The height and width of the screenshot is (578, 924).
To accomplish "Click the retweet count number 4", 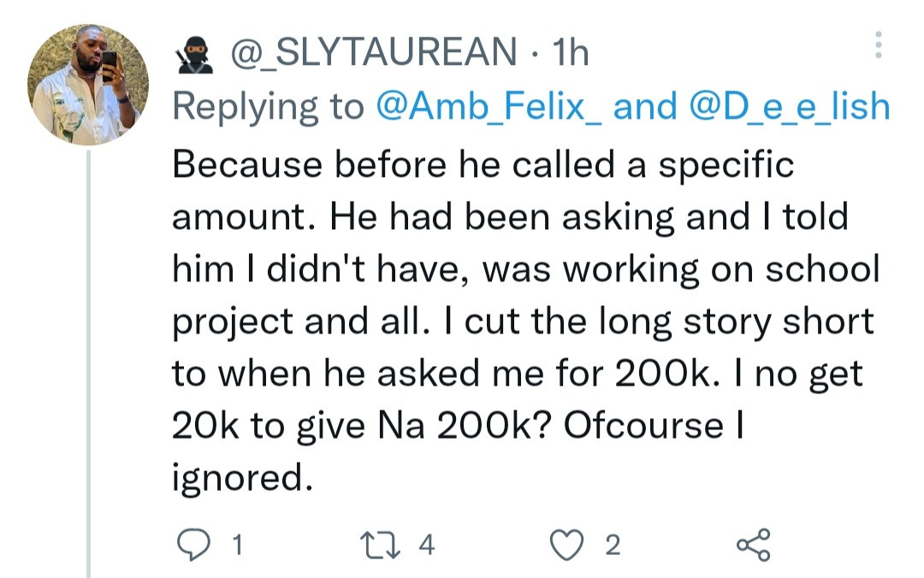I will coord(427,545).
